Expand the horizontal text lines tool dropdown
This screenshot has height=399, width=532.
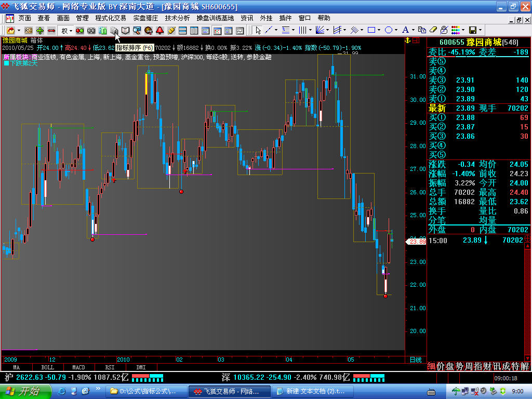293,30
